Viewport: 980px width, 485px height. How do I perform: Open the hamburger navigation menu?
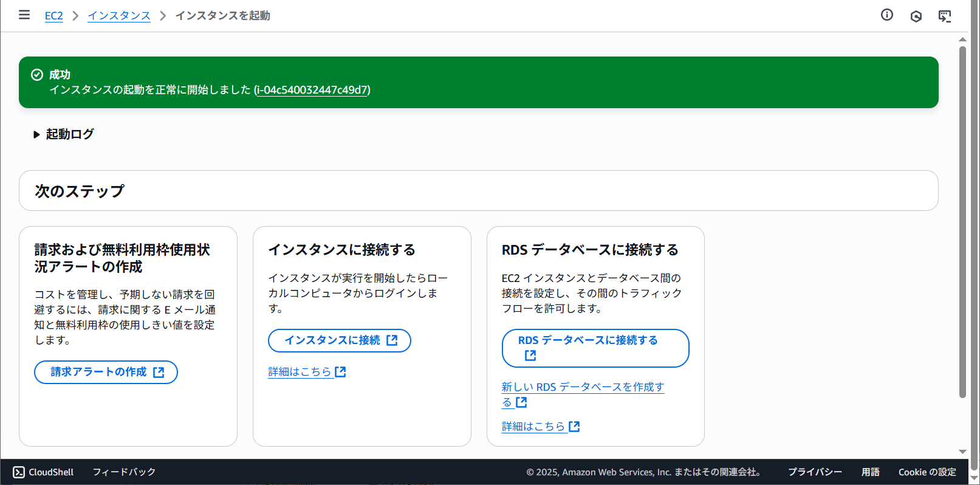24,15
